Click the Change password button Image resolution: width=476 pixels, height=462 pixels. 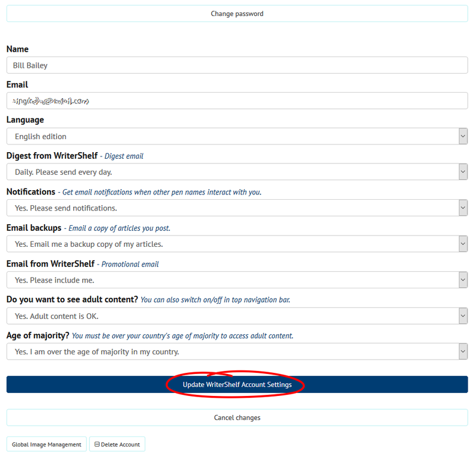coord(237,14)
